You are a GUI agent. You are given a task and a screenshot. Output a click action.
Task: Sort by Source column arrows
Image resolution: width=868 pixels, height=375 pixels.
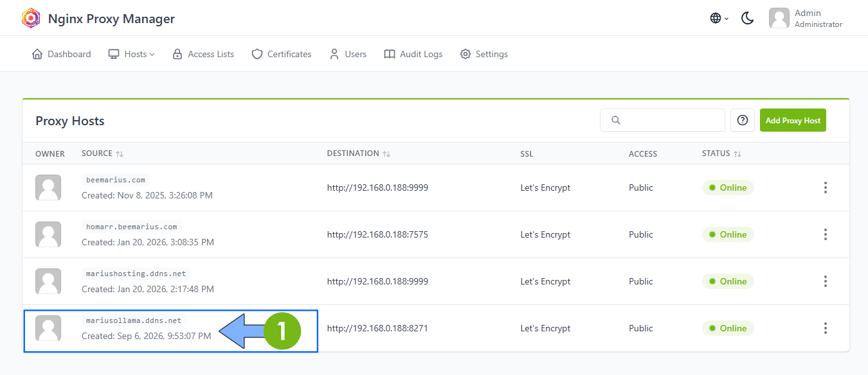coord(120,154)
